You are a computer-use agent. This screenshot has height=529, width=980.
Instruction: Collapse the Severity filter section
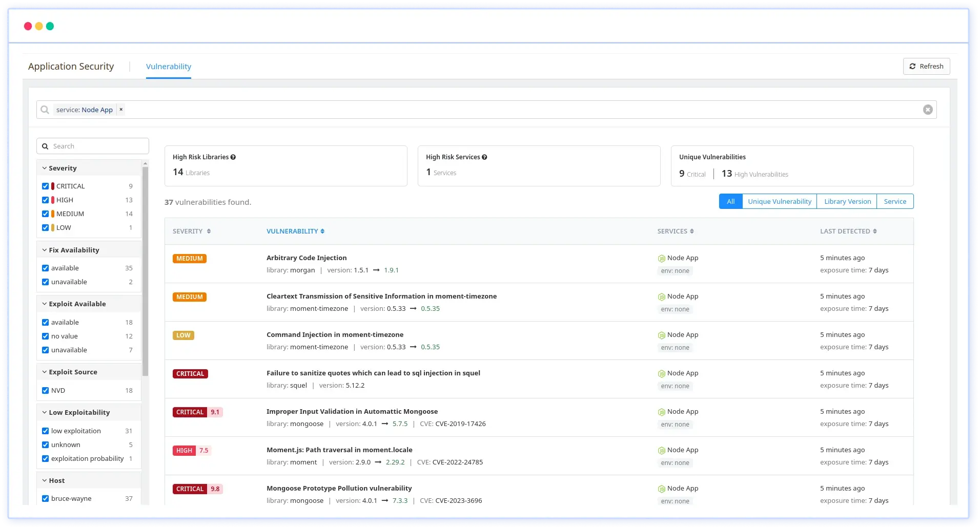tap(44, 168)
